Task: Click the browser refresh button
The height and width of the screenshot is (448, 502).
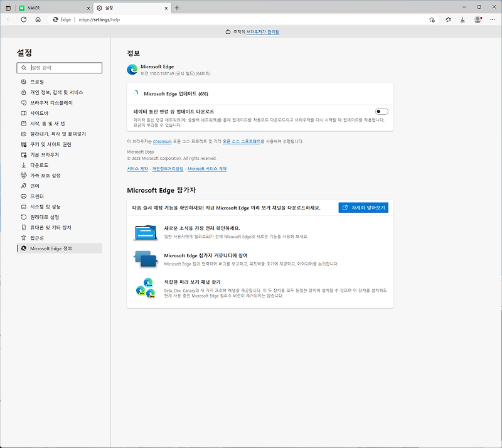Action: (x=24, y=19)
